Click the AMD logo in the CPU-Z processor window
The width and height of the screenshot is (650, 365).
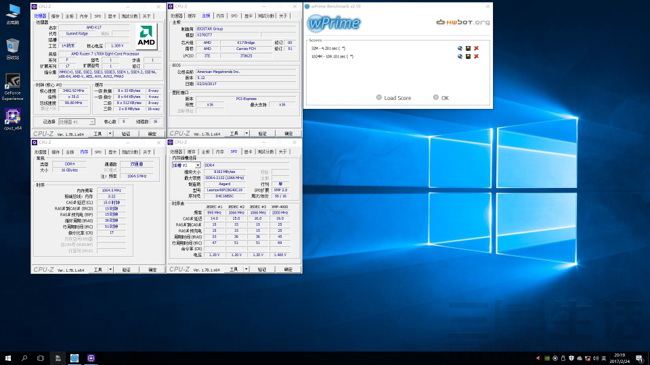pyautogui.click(x=146, y=36)
